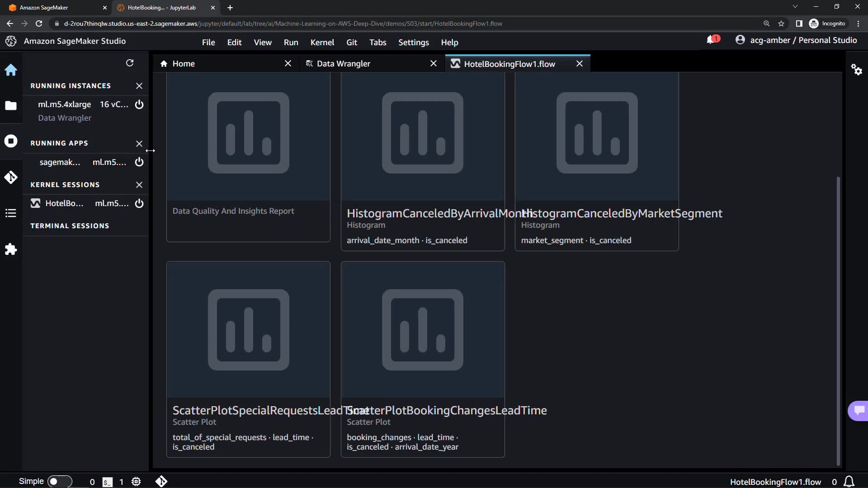Open property inspector gears icon
868x488 pixels.
(x=857, y=70)
